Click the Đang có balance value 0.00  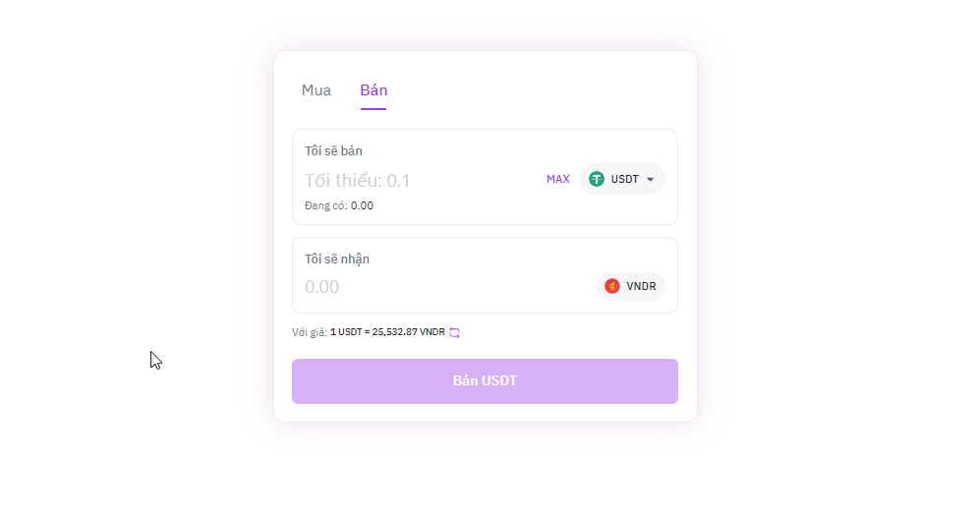tap(362, 205)
